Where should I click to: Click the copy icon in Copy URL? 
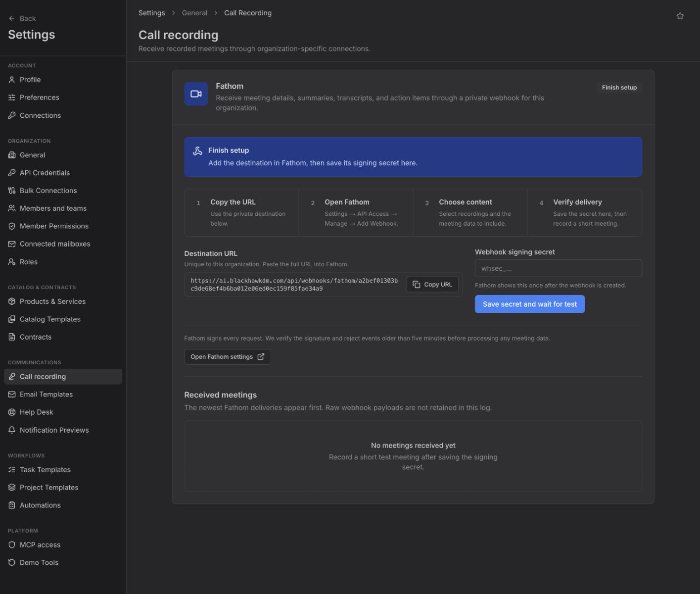pos(417,285)
